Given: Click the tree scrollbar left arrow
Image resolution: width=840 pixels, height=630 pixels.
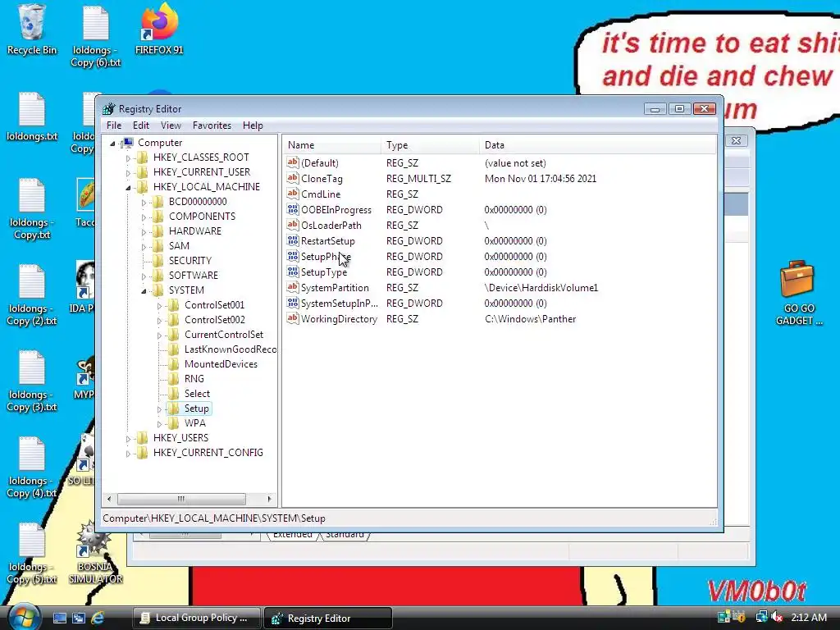Looking at the screenshot, I should point(109,499).
